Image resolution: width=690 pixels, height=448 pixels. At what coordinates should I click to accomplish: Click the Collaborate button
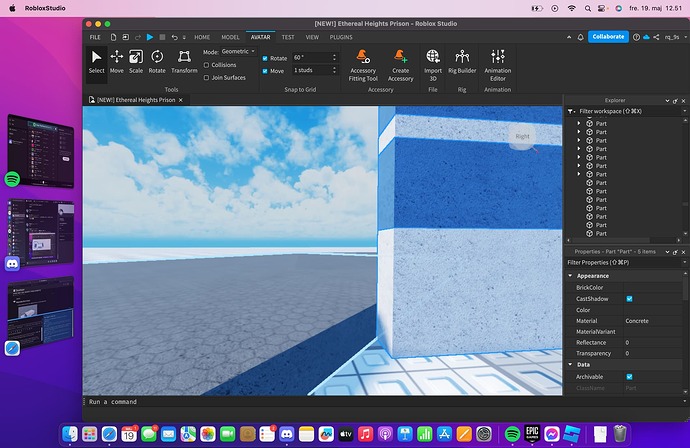(x=607, y=36)
